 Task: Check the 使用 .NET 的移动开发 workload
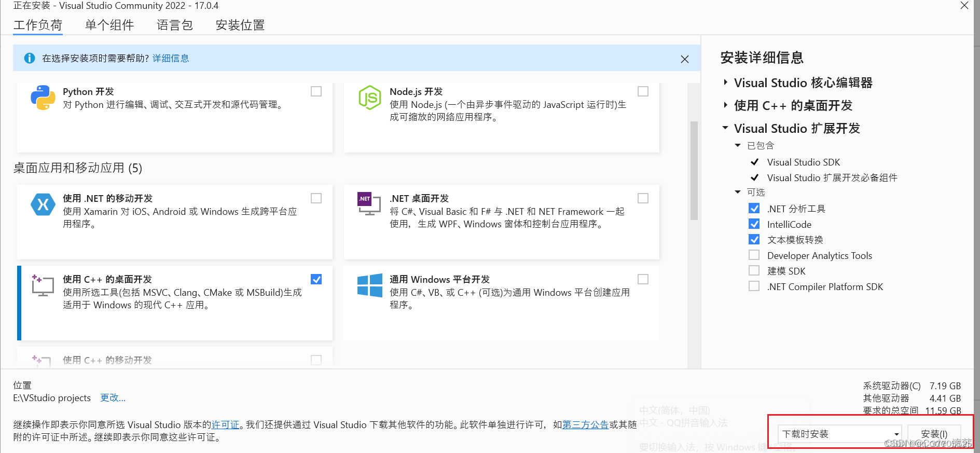click(x=316, y=198)
